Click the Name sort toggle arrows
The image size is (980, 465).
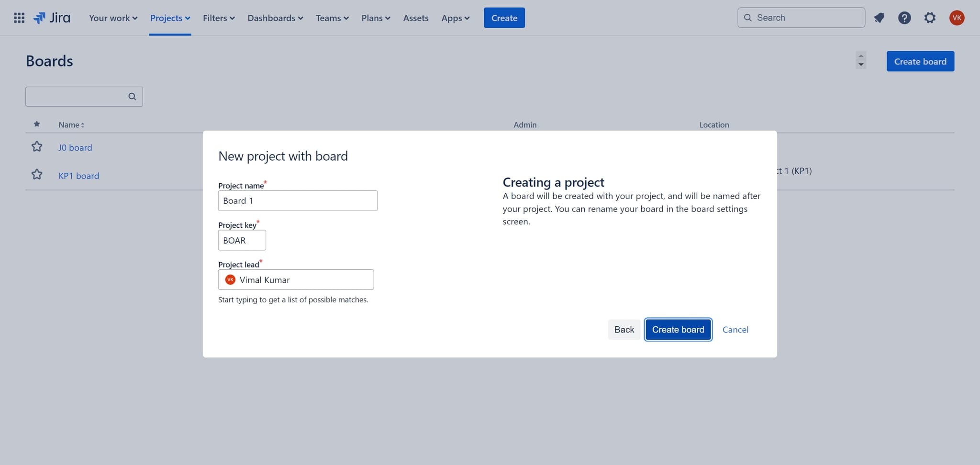83,124
